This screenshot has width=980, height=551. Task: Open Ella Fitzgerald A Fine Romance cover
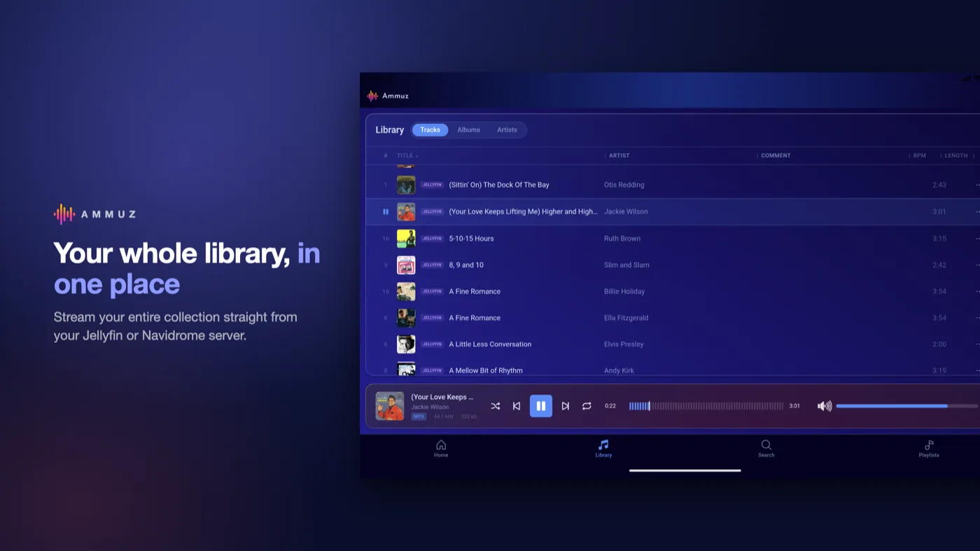(406, 318)
